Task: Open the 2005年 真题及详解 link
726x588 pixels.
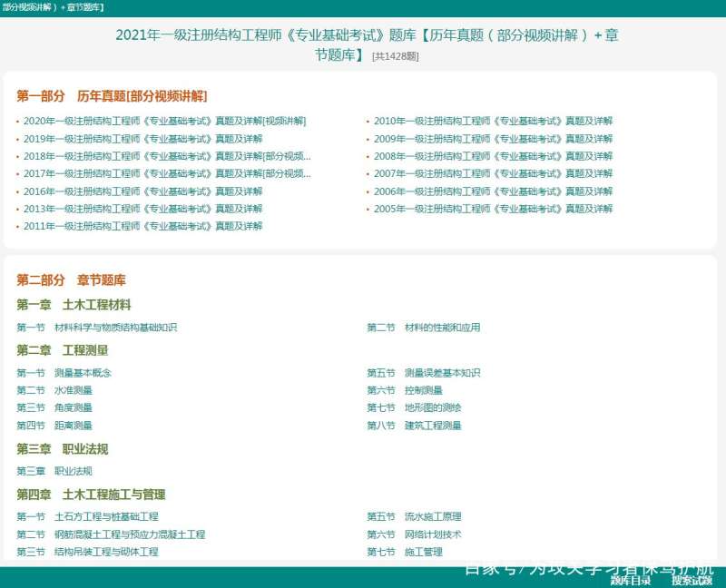Action: point(493,209)
